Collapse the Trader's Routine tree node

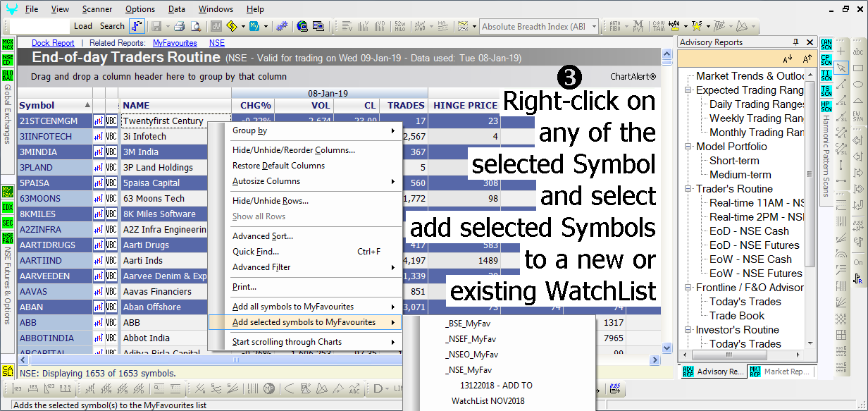click(688, 189)
